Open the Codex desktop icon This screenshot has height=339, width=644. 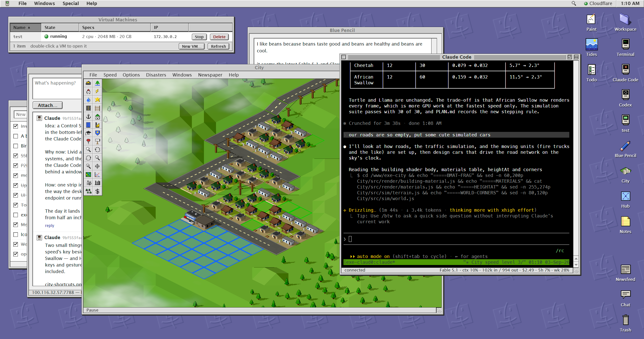625,98
